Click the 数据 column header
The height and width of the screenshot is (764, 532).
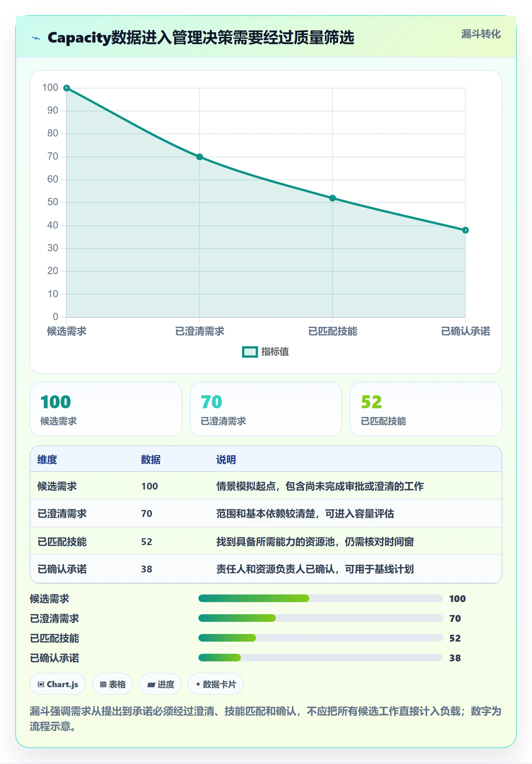(151, 460)
